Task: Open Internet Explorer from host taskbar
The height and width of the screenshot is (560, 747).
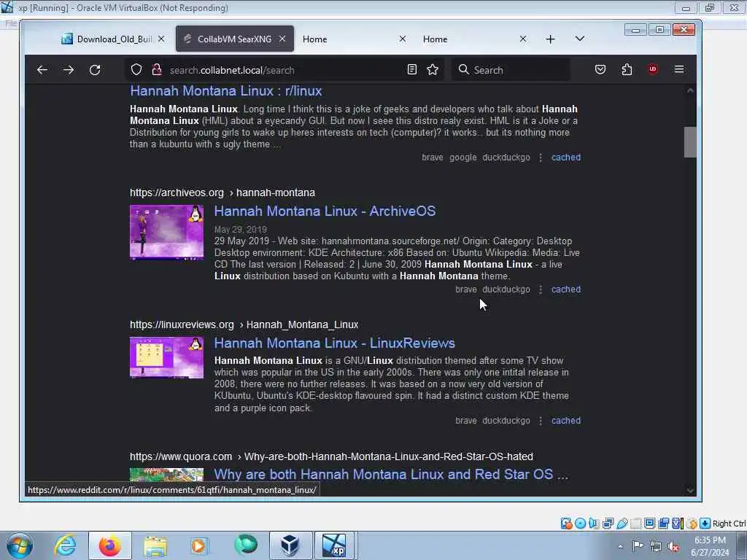Action: [65, 545]
